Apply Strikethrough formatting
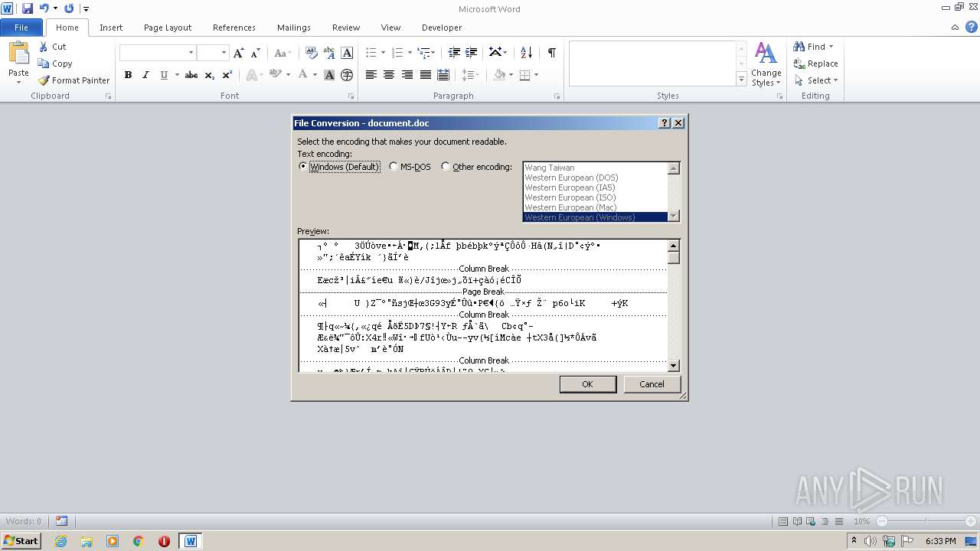Image resolution: width=980 pixels, height=551 pixels. pos(191,75)
